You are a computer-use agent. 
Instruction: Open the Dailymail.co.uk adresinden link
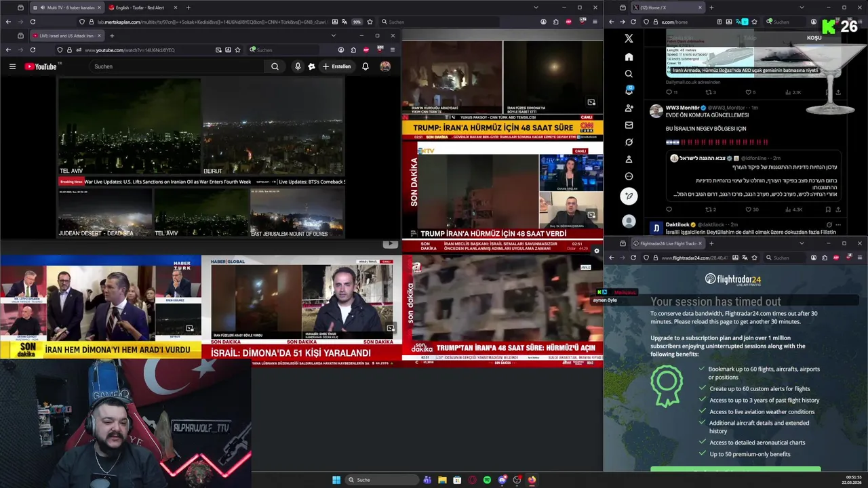(693, 82)
